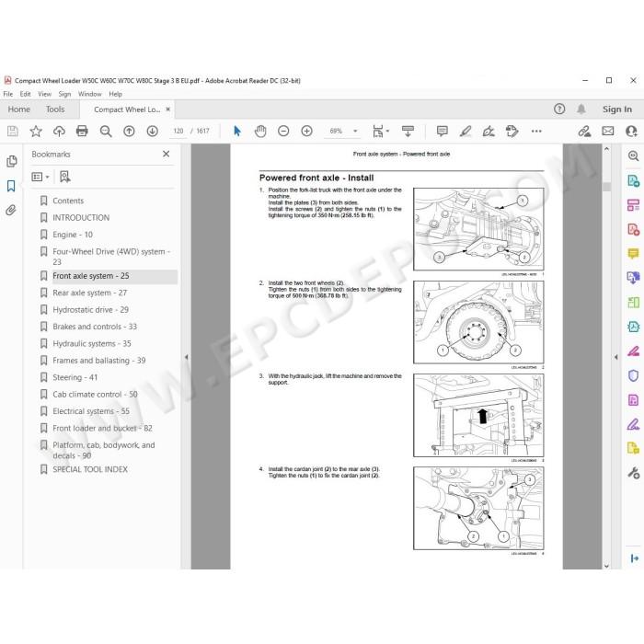Toggle the page thumbnails panel icon

coord(11,161)
